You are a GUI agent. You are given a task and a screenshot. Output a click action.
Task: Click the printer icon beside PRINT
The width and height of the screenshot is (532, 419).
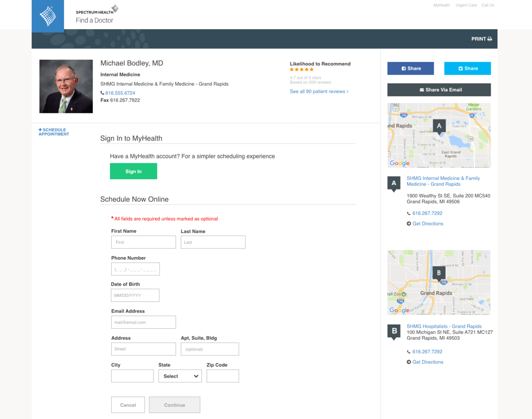(x=489, y=39)
